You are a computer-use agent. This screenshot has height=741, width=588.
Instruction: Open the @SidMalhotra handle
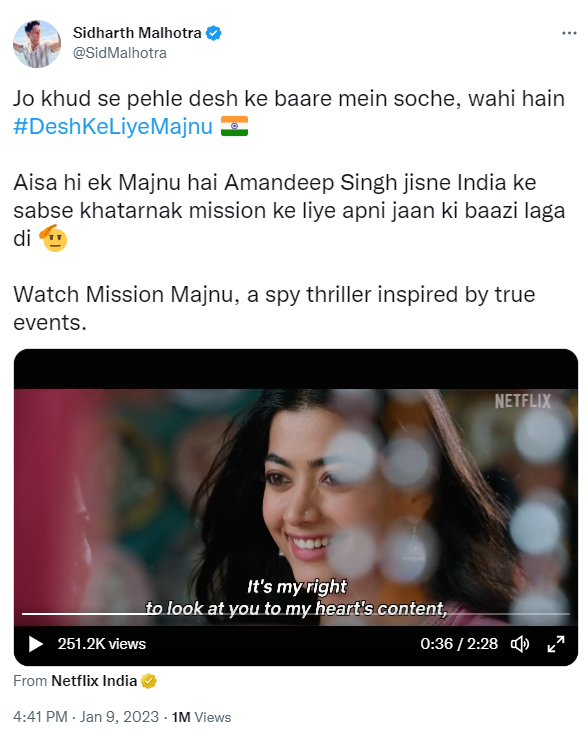[x=120, y=53]
